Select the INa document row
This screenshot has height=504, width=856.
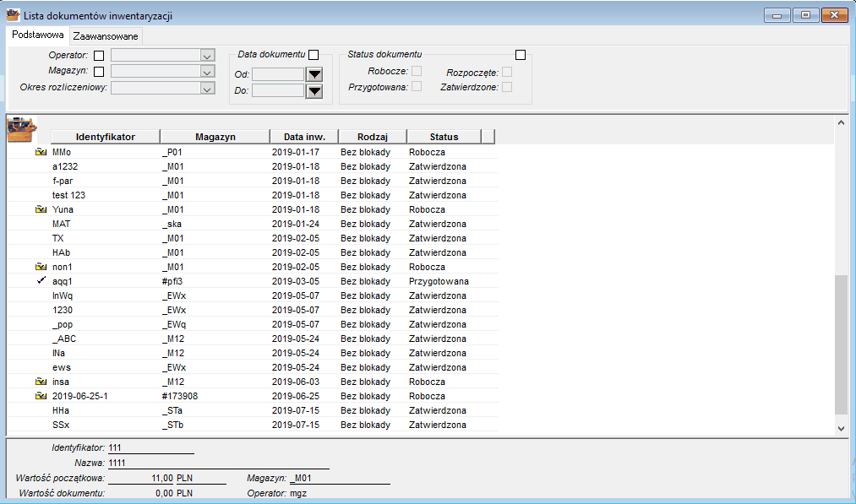pyautogui.click(x=253, y=353)
